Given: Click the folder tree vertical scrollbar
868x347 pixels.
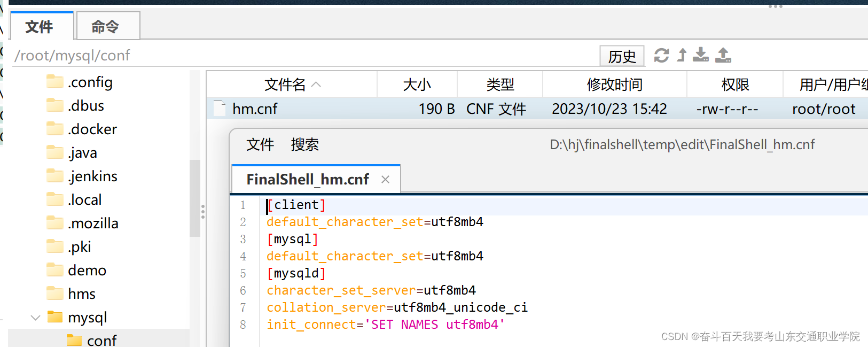Looking at the screenshot, I should point(195,198).
